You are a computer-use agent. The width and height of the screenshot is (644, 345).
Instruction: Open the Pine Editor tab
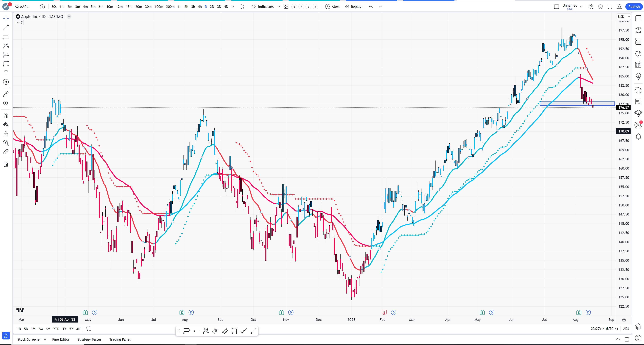click(61, 339)
